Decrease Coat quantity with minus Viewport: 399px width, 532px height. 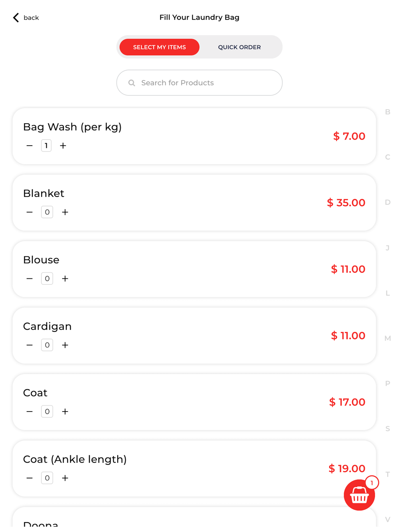(x=30, y=412)
